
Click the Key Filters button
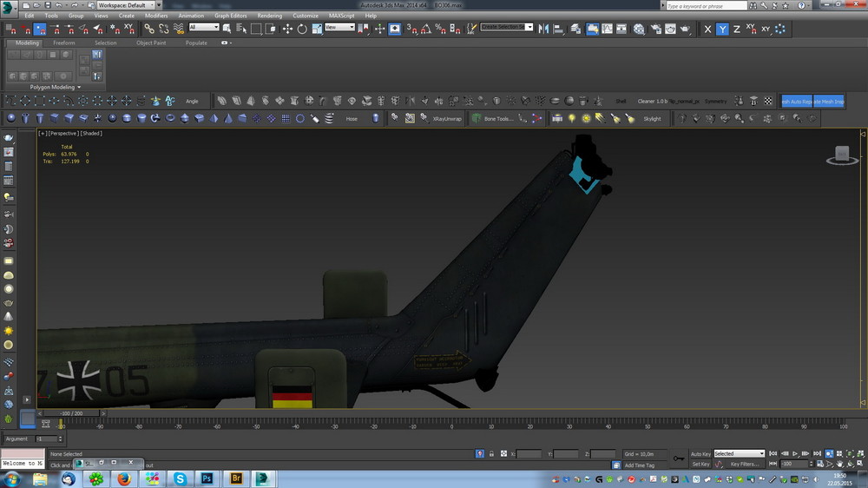coord(745,465)
